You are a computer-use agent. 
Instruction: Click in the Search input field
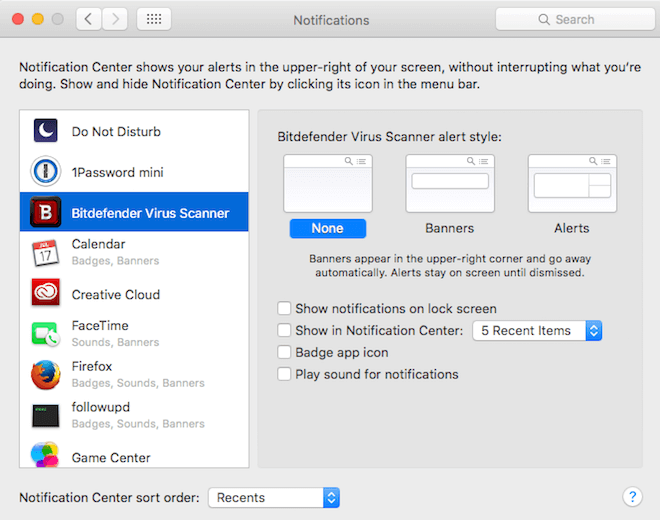pyautogui.click(x=575, y=19)
